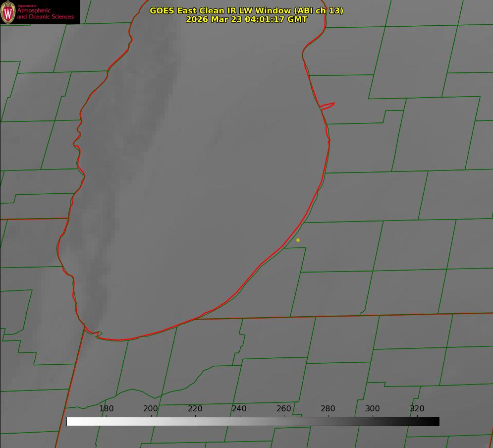Click the 260 label on the color scale
This screenshot has height=448, width=493.
[283, 408]
